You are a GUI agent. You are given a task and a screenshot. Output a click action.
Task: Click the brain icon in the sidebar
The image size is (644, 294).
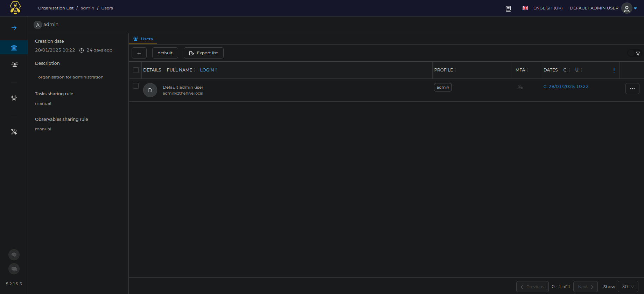(x=14, y=255)
